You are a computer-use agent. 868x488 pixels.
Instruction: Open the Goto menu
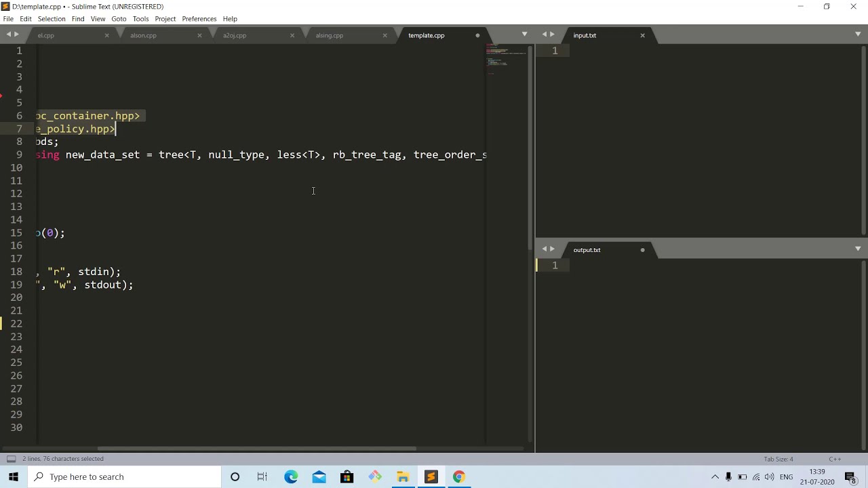(119, 19)
